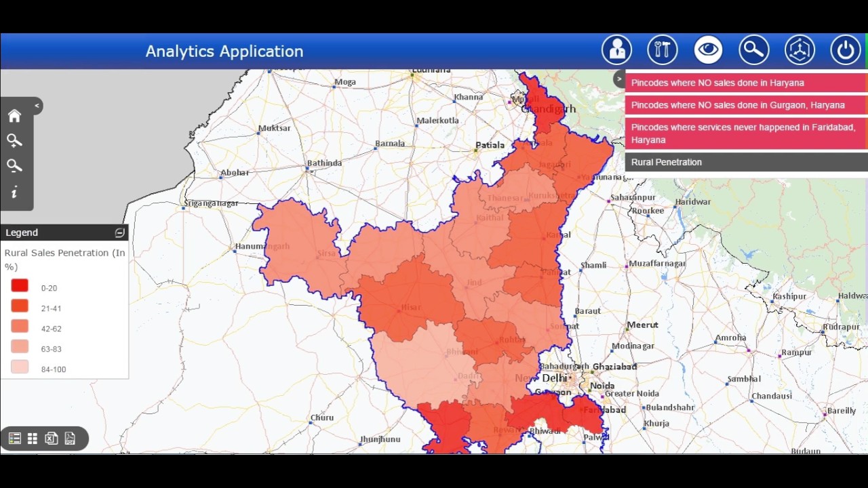Open the tools icon with wrench and hammer
Screen dimensions: 868x488
663,50
